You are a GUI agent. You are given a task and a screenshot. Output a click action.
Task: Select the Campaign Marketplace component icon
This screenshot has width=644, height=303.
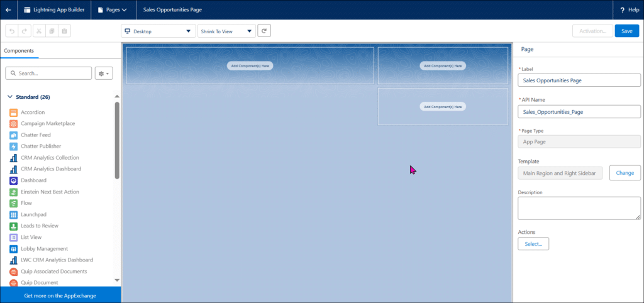[x=14, y=124]
